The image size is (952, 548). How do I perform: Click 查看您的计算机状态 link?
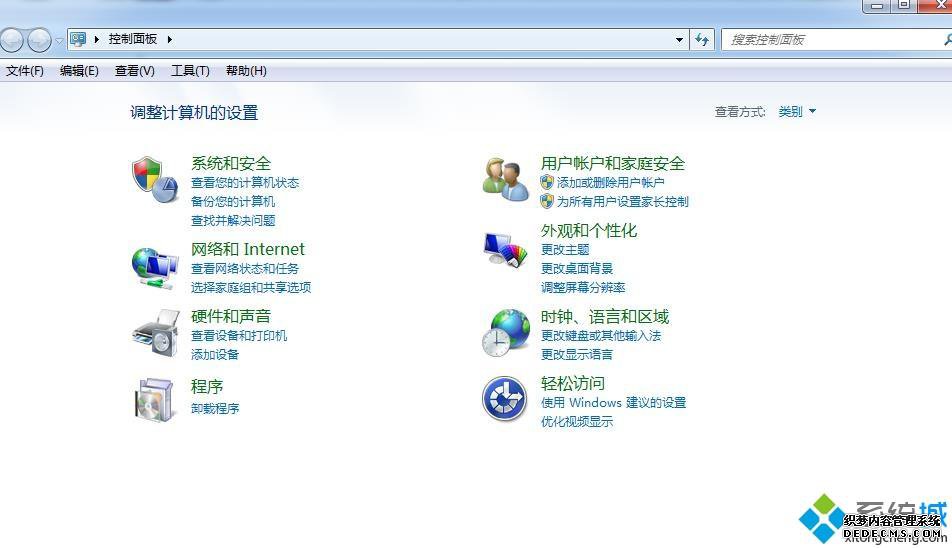tap(245, 183)
